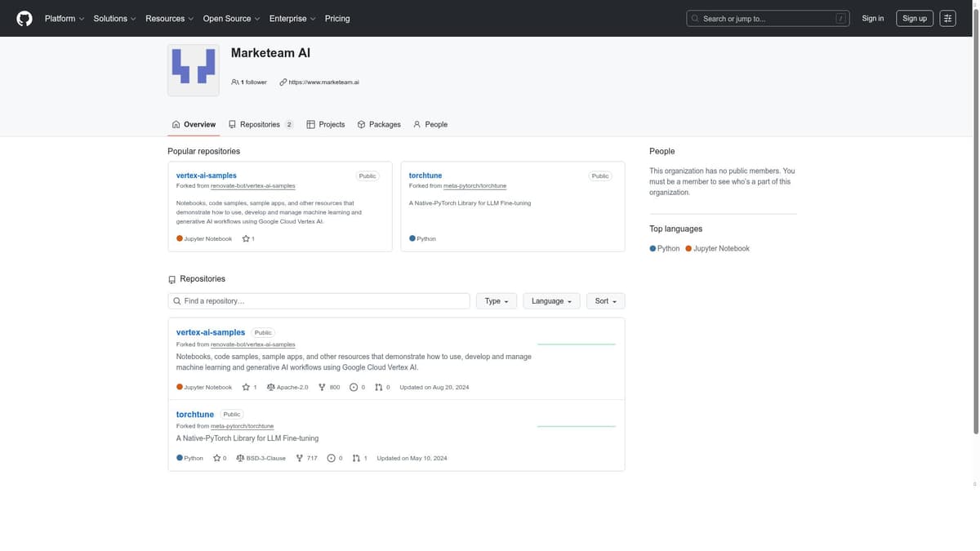Expand the Open Source menu

(x=231, y=18)
